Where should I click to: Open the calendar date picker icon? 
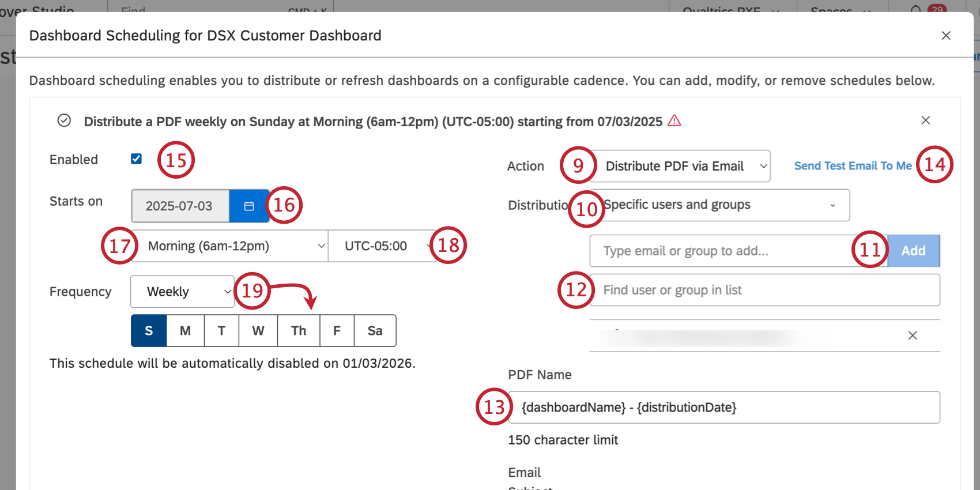[x=249, y=206]
